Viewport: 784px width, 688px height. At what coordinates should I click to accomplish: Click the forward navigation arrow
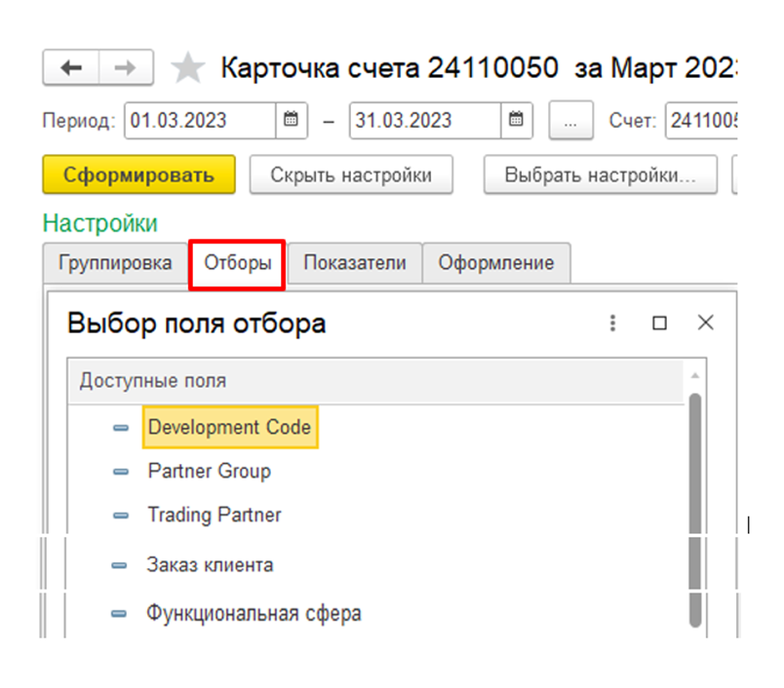126,68
